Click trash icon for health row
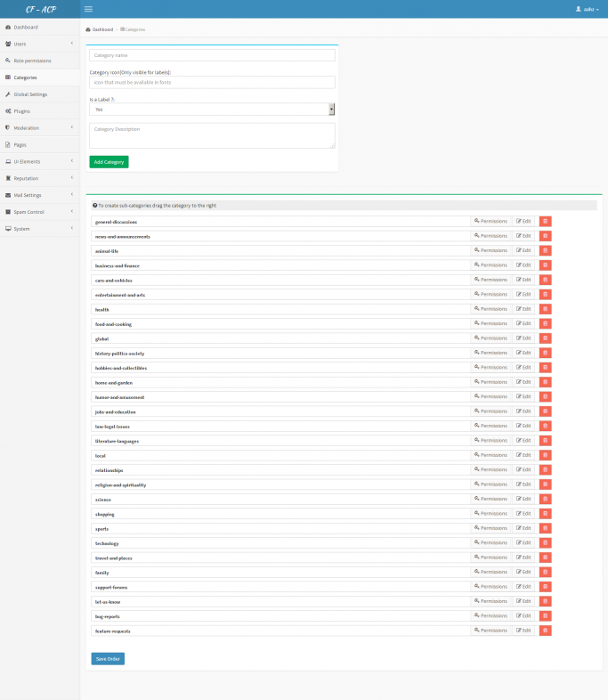The width and height of the screenshot is (608, 700). (x=545, y=309)
